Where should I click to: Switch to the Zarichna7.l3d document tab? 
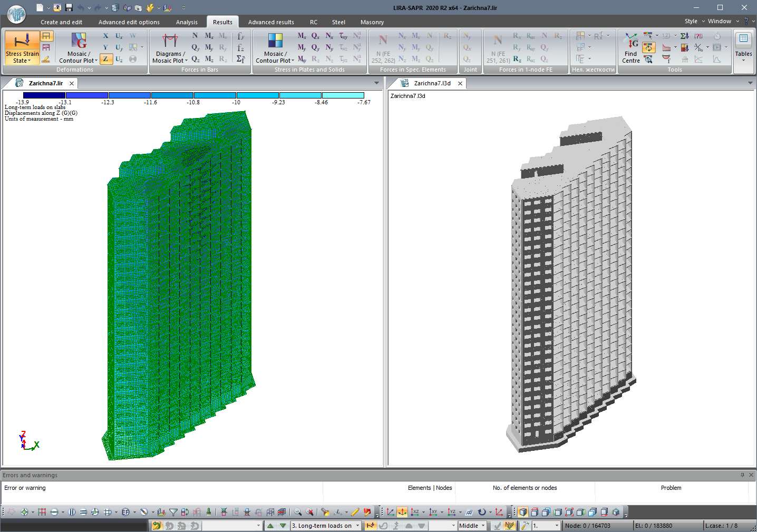coord(433,83)
